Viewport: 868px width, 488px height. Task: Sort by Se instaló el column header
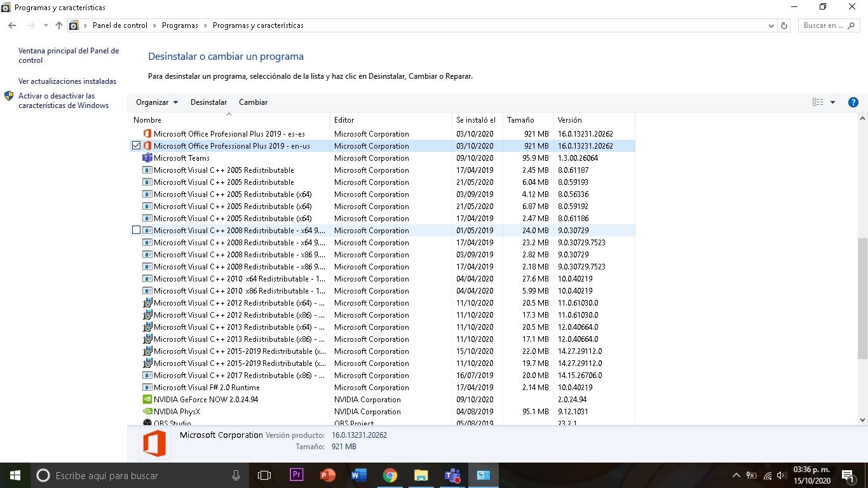[x=477, y=119]
